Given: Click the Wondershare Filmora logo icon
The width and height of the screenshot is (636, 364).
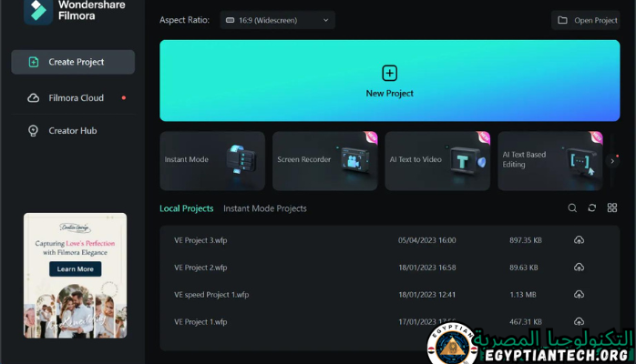Looking at the screenshot, I should [x=38, y=11].
